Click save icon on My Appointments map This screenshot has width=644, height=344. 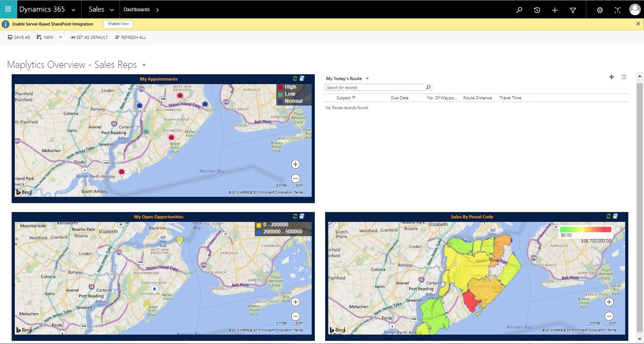coord(302,79)
